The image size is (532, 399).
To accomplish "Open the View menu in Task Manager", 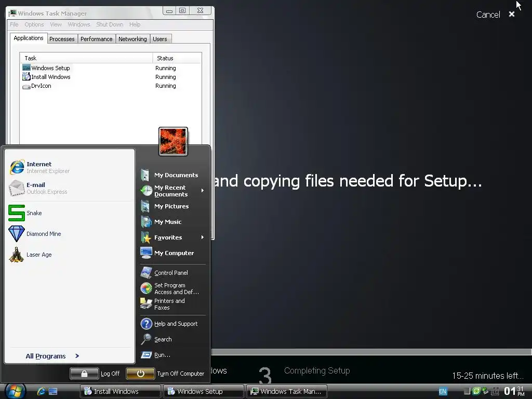I will pos(56,24).
